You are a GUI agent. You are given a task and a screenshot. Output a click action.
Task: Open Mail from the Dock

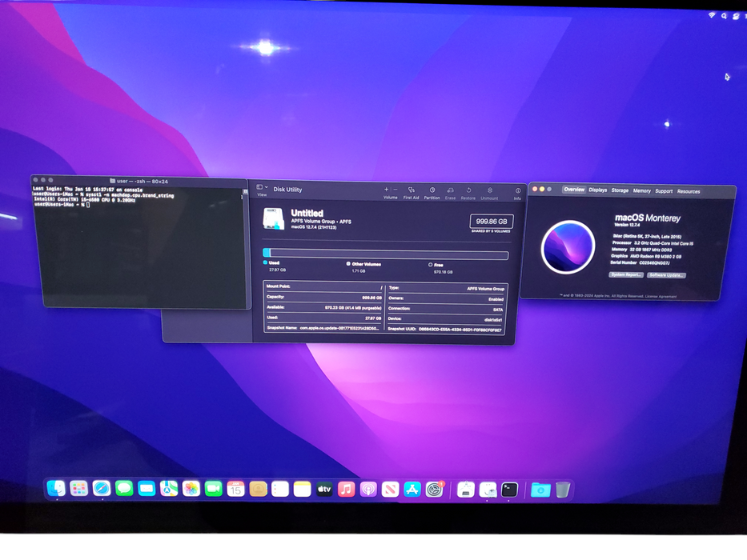coord(147,489)
